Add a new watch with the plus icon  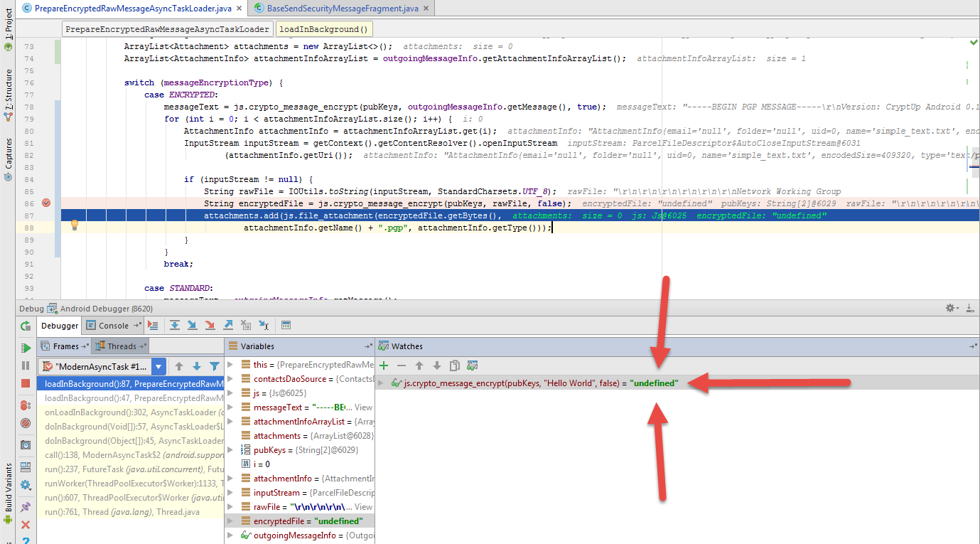coord(383,366)
